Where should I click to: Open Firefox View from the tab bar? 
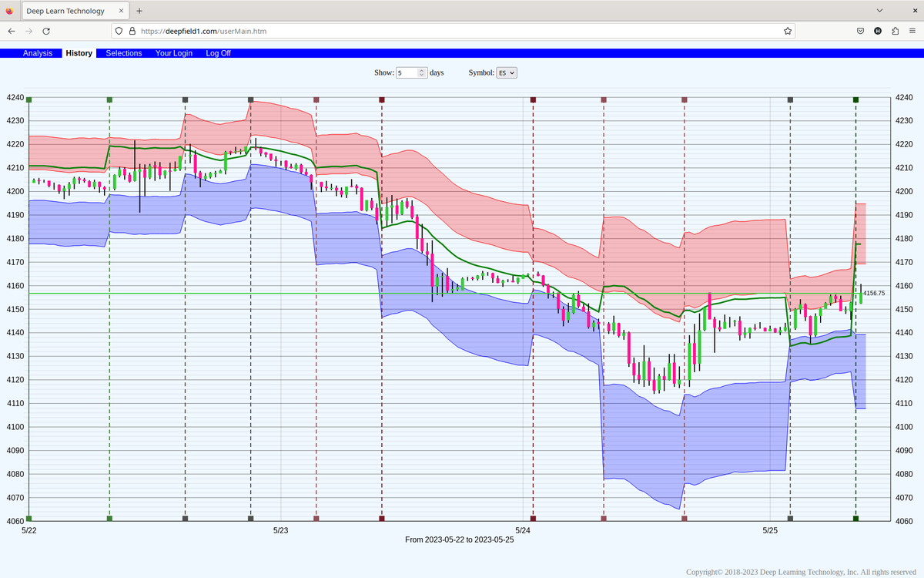click(9, 11)
